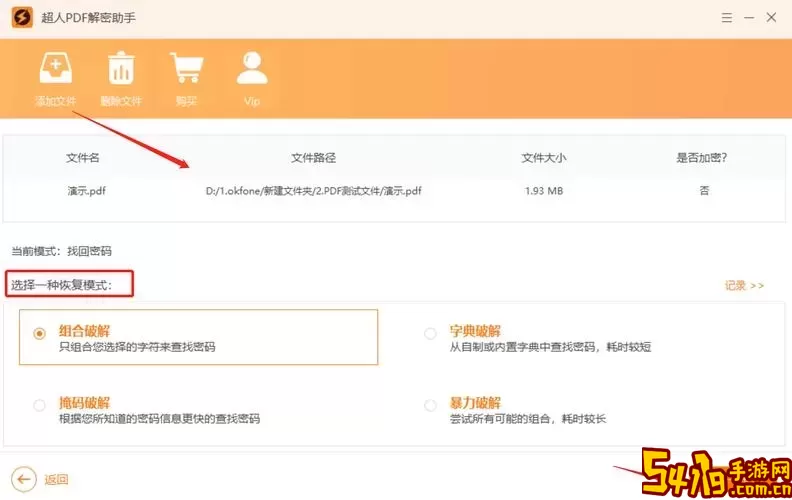Click the 当前模式: 找回密码 label

[x=61, y=251]
